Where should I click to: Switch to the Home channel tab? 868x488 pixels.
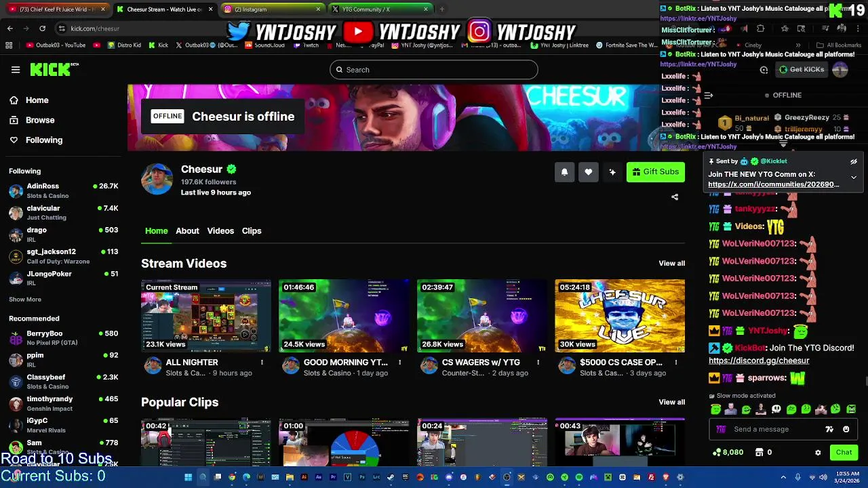click(x=156, y=231)
